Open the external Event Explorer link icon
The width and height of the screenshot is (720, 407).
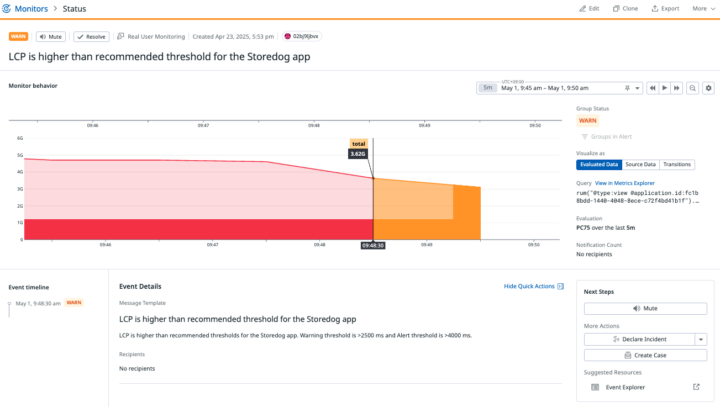[697, 386]
